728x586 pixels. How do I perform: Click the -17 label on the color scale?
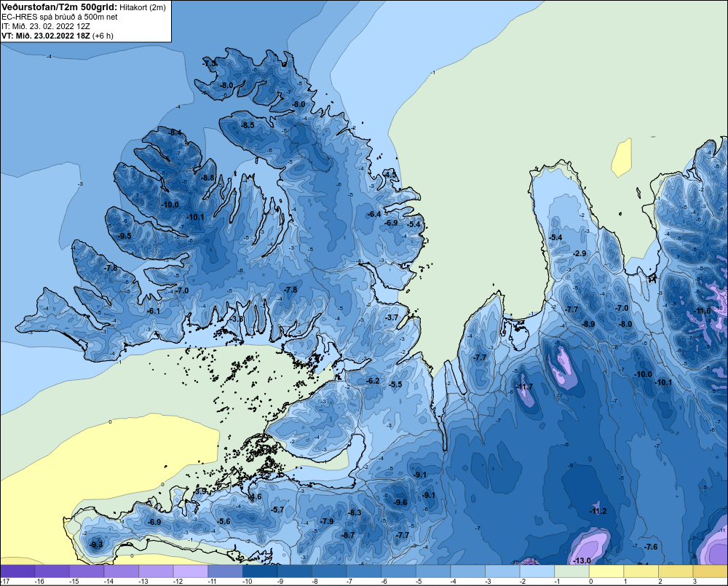[x=6, y=582]
